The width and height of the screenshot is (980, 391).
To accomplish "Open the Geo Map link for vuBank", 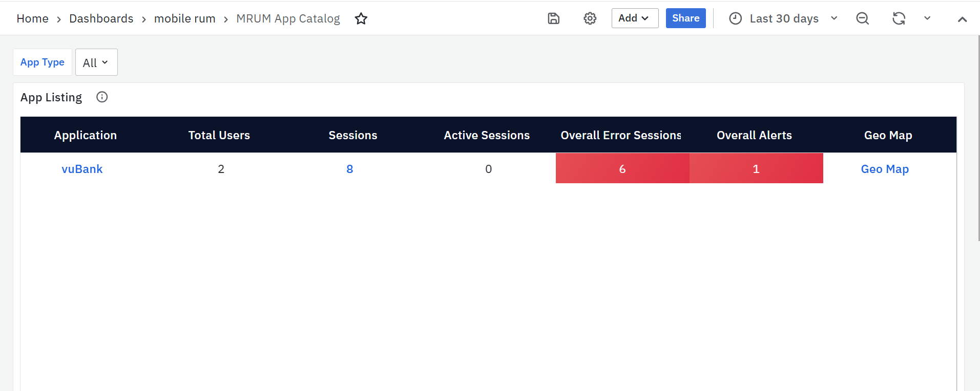I will tap(885, 169).
